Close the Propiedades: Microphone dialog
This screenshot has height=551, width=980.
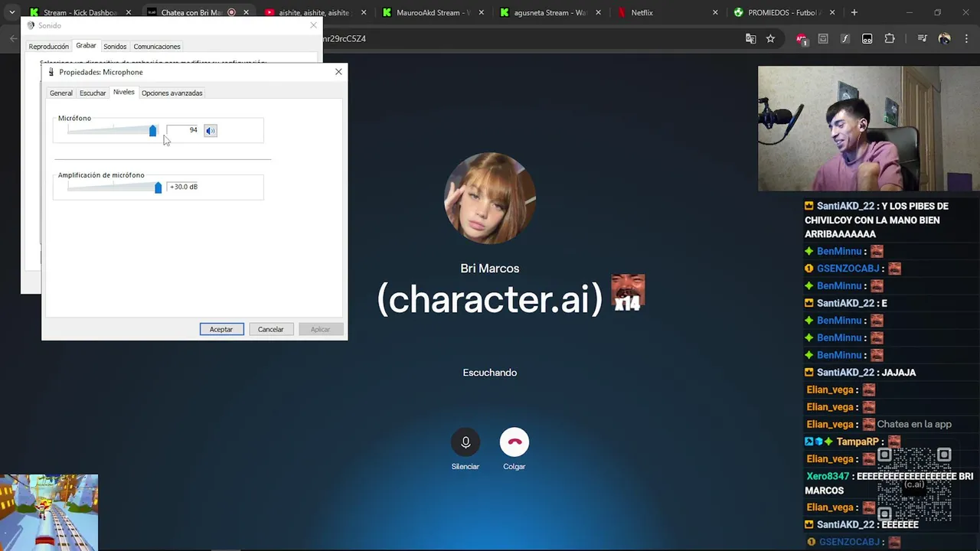click(x=338, y=72)
